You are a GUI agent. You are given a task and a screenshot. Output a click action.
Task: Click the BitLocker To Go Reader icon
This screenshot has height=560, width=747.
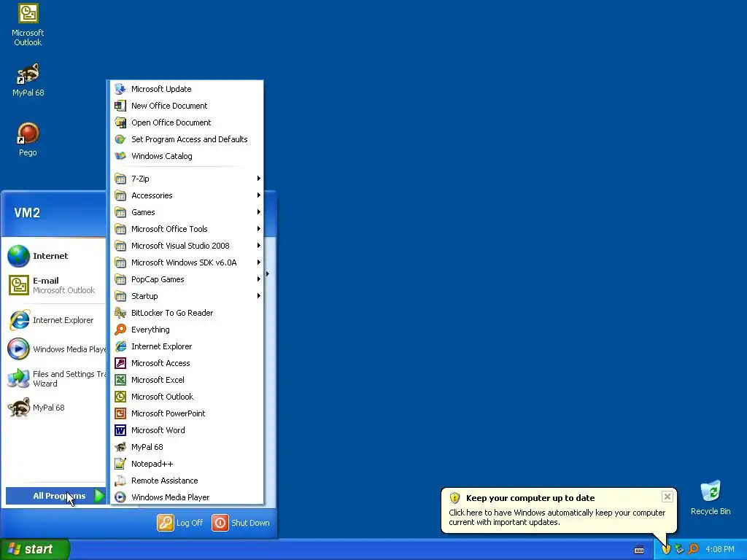120,313
